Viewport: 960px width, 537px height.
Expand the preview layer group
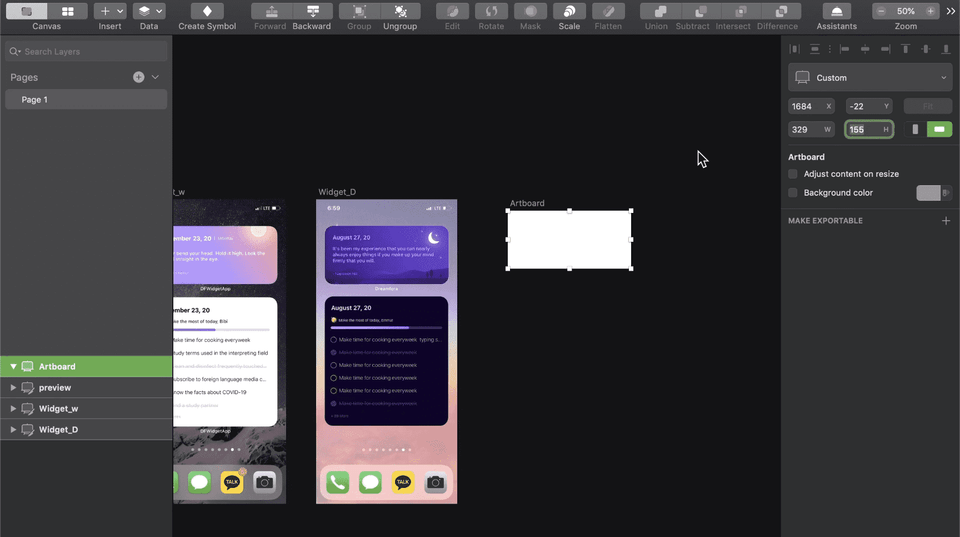[x=13, y=388]
